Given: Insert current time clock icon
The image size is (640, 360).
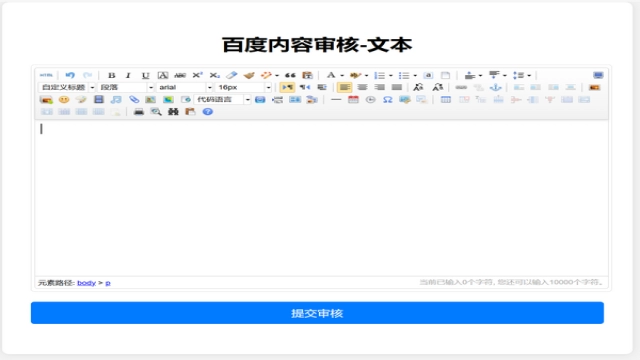Looking at the screenshot, I should tap(371, 100).
